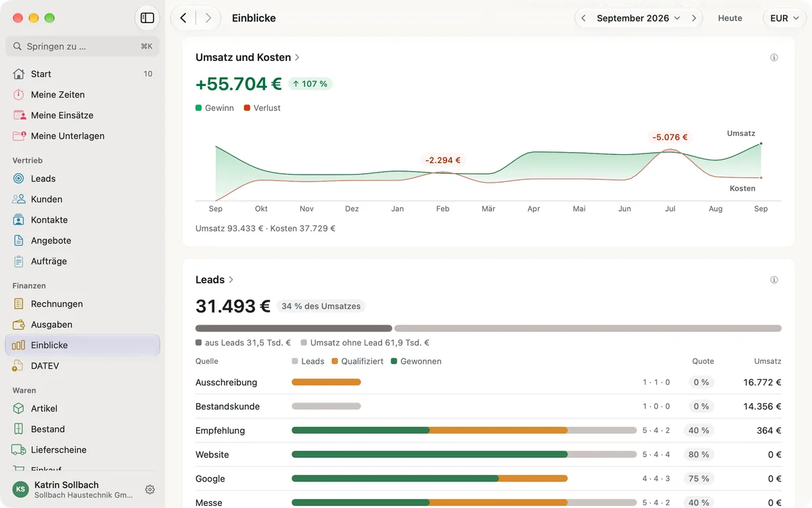The height and width of the screenshot is (508, 812).
Task: Select the Website source row
Action: tap(489, 455)
